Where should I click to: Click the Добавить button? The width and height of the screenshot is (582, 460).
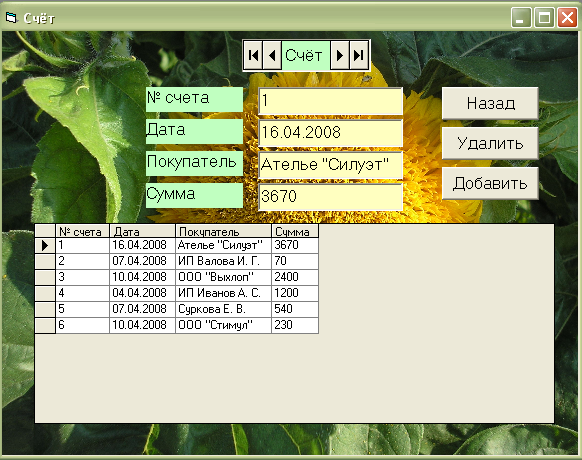[x=490, y=183]
